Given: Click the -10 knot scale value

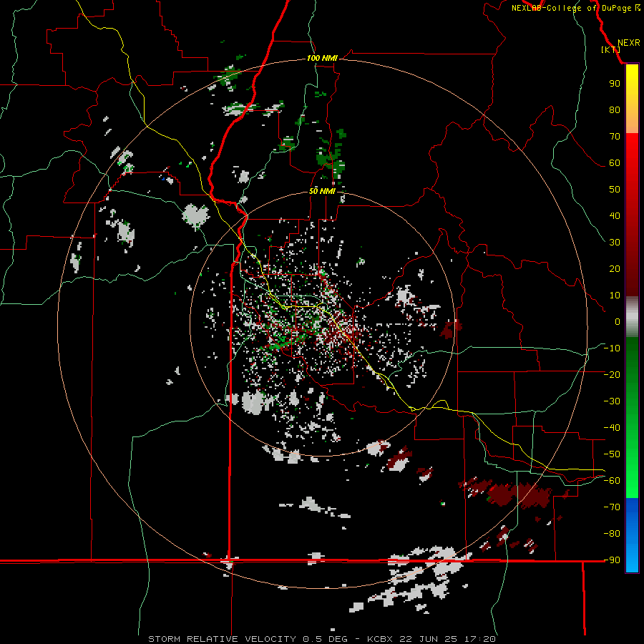Looking at the screenshot, I should [612, 348].
